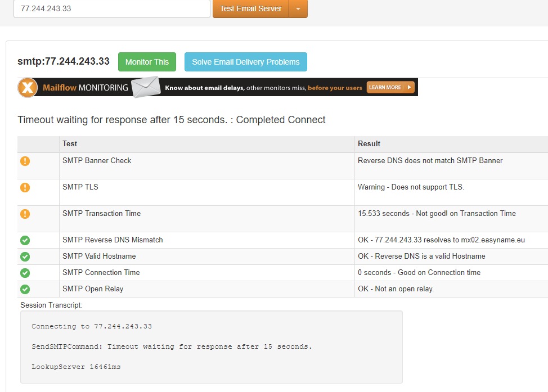
Task: Click the envelope image in the banner
Action: pos(146,87)
